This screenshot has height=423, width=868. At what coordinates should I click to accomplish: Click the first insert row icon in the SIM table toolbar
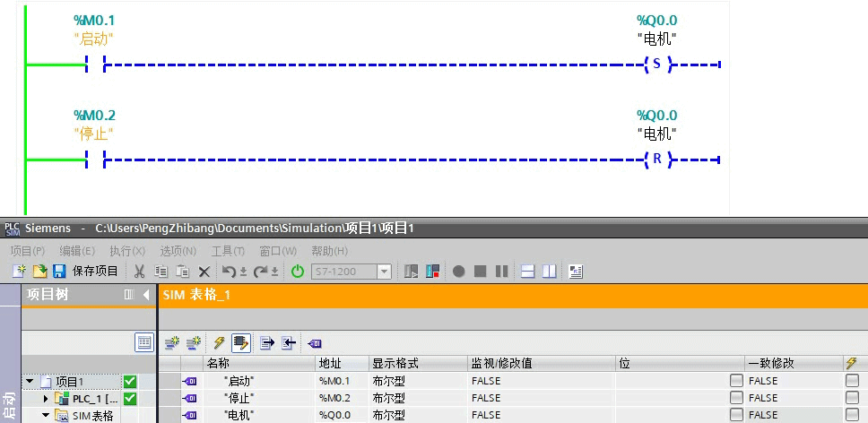172,343
